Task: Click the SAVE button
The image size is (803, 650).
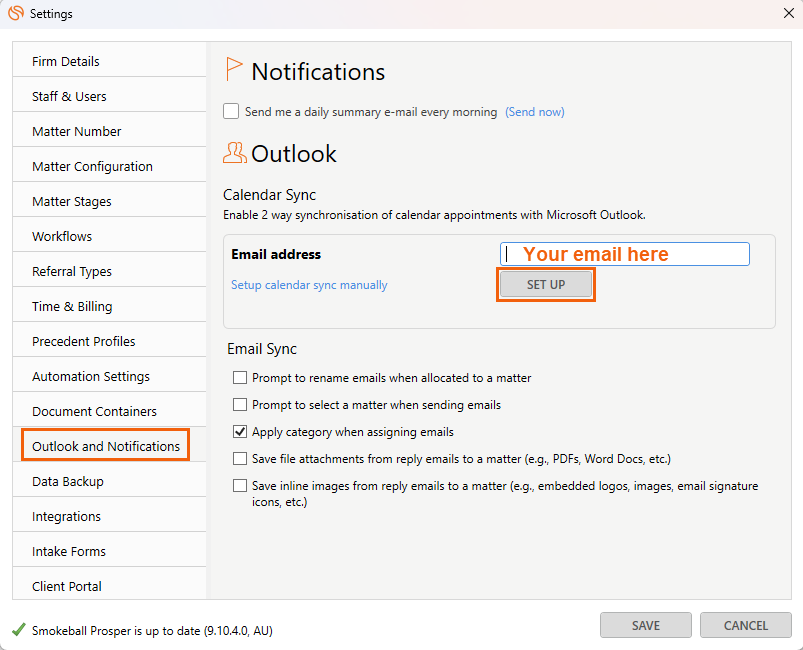Action: [646, 625]
